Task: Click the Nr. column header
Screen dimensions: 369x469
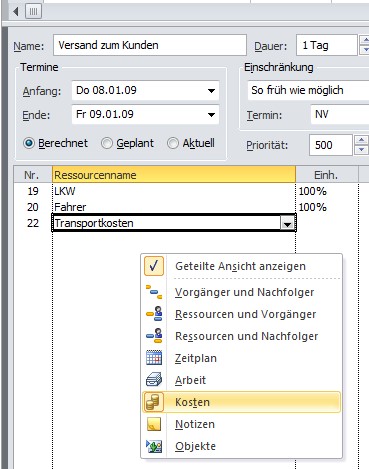Action: tap(33, 175)
